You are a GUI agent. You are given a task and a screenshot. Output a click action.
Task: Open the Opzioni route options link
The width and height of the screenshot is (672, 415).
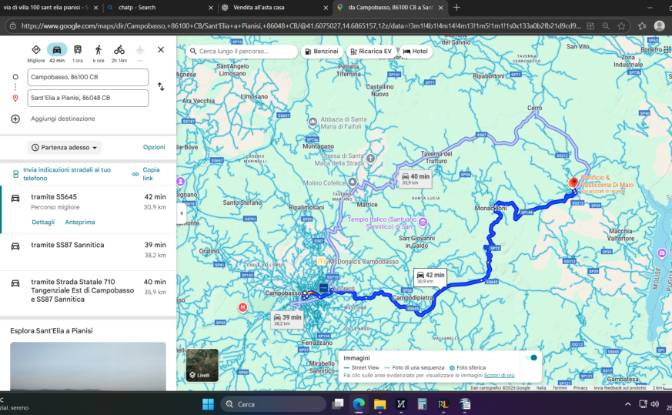click(x=154, y=147)
